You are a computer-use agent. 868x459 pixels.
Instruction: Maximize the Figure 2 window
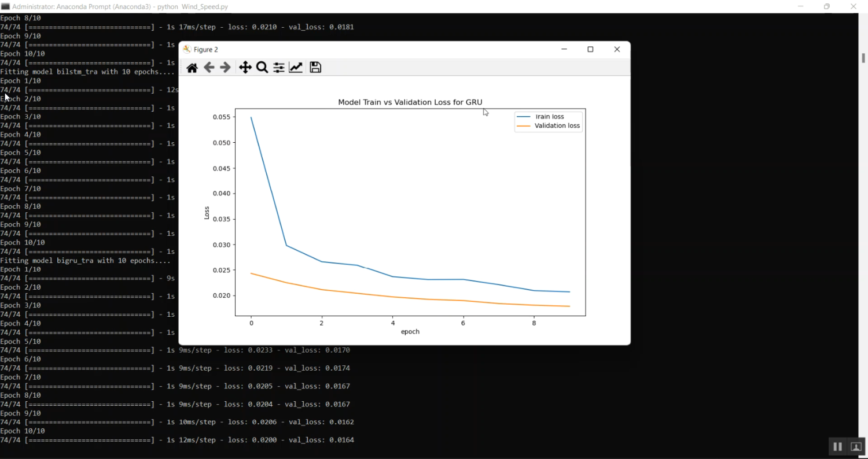590,49
